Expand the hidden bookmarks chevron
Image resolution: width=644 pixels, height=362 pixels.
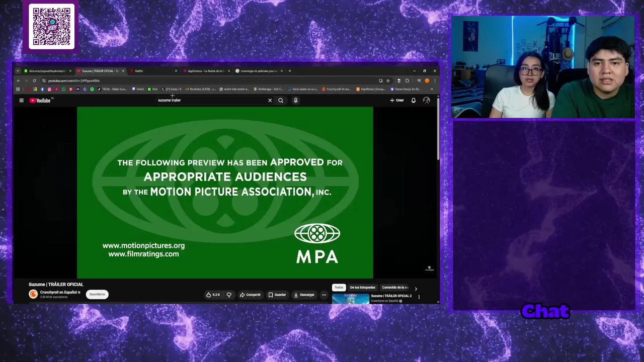(x=431, y=89)
